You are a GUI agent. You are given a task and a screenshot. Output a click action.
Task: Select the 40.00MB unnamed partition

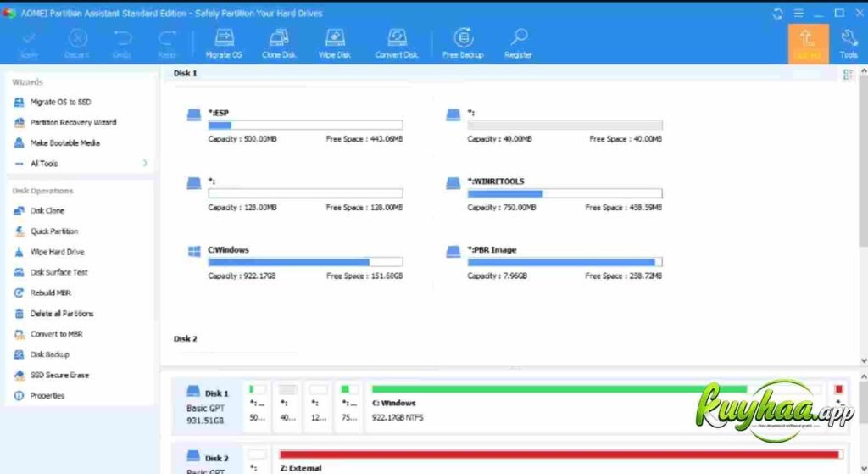[x=554, y=125]
